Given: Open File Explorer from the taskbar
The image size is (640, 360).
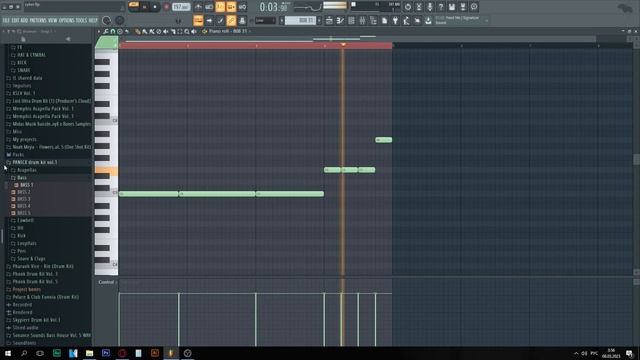Looking at the screenshot, I should [89, 353].
